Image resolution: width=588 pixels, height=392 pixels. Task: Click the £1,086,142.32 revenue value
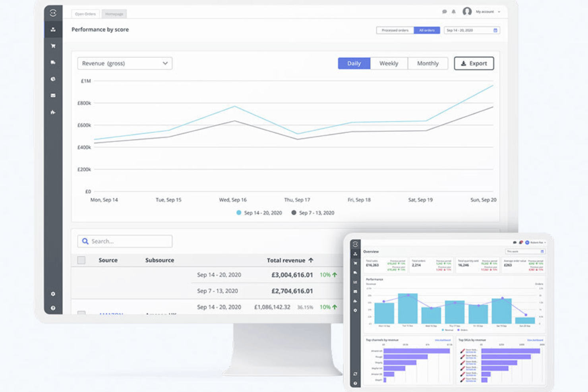click(272, 307)
